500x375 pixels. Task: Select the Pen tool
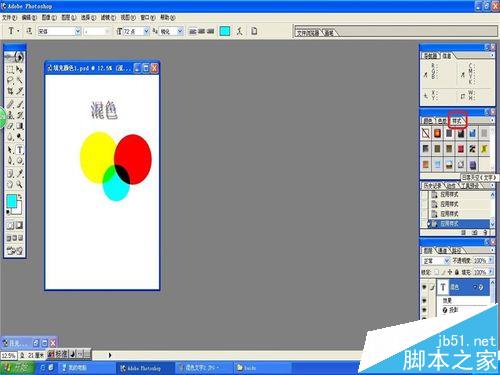[10, 161]
